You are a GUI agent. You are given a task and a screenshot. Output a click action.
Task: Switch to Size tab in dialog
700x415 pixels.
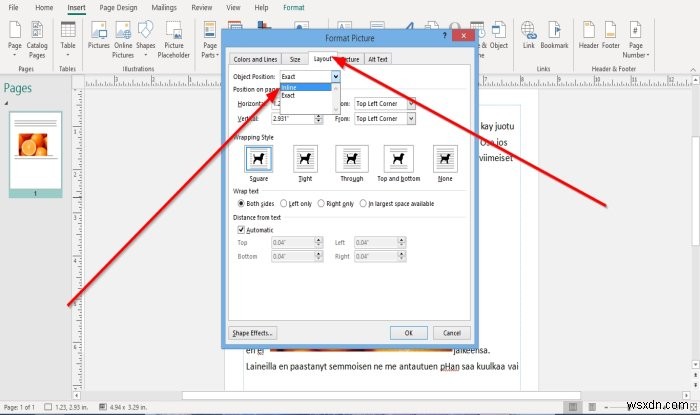tap(295, 59)
